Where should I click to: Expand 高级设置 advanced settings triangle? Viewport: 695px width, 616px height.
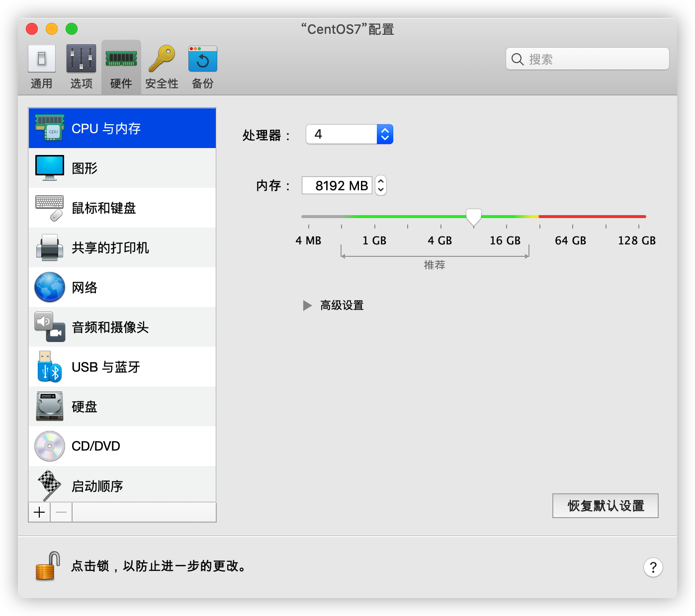tap(307, 305)
